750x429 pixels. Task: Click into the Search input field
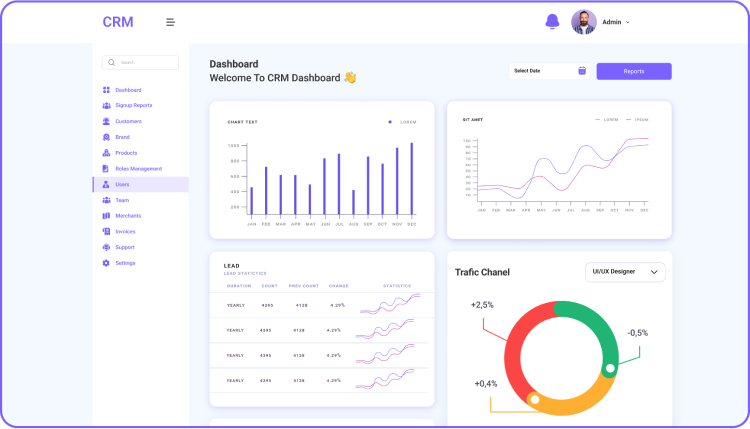tap(145, 62)
